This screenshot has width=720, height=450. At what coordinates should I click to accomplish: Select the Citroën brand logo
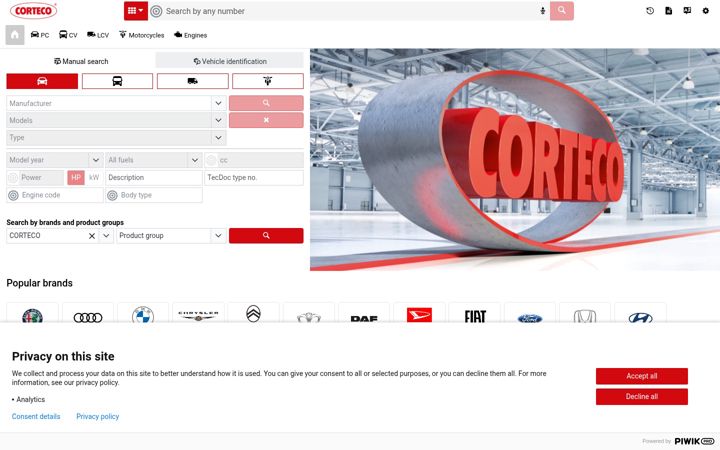click(253, 314)
